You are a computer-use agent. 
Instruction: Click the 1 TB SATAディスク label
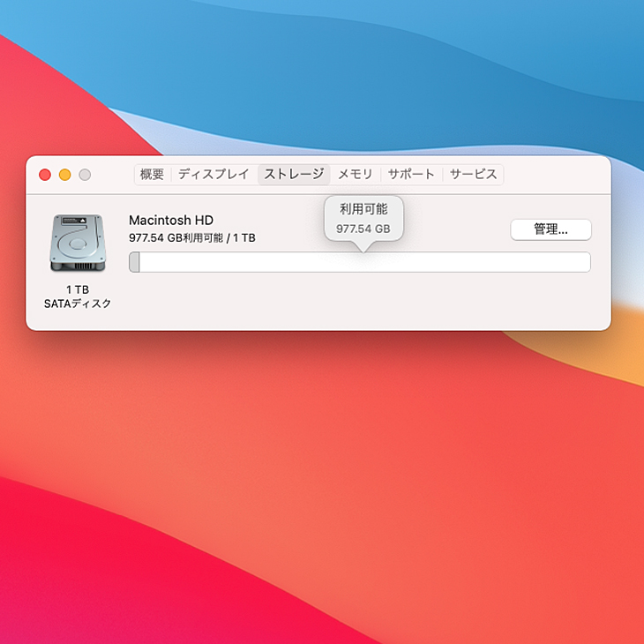[x=78, y=296]
